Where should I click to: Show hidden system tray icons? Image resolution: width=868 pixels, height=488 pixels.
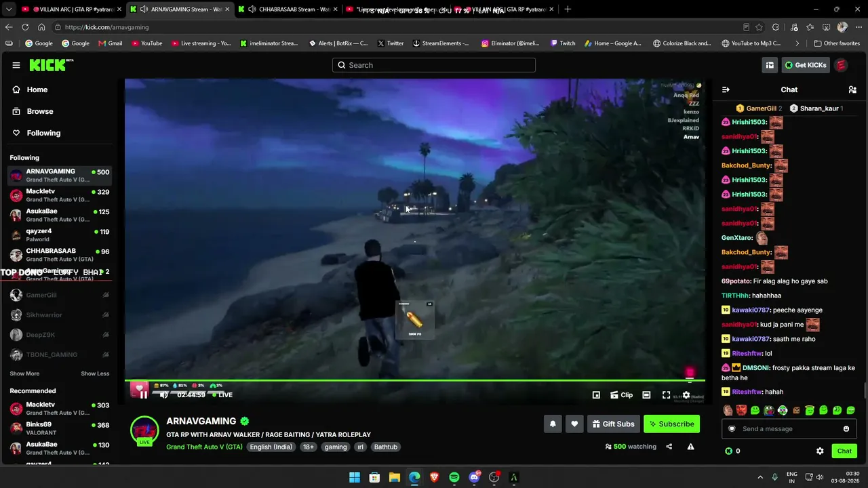click(x=760, y=477)
